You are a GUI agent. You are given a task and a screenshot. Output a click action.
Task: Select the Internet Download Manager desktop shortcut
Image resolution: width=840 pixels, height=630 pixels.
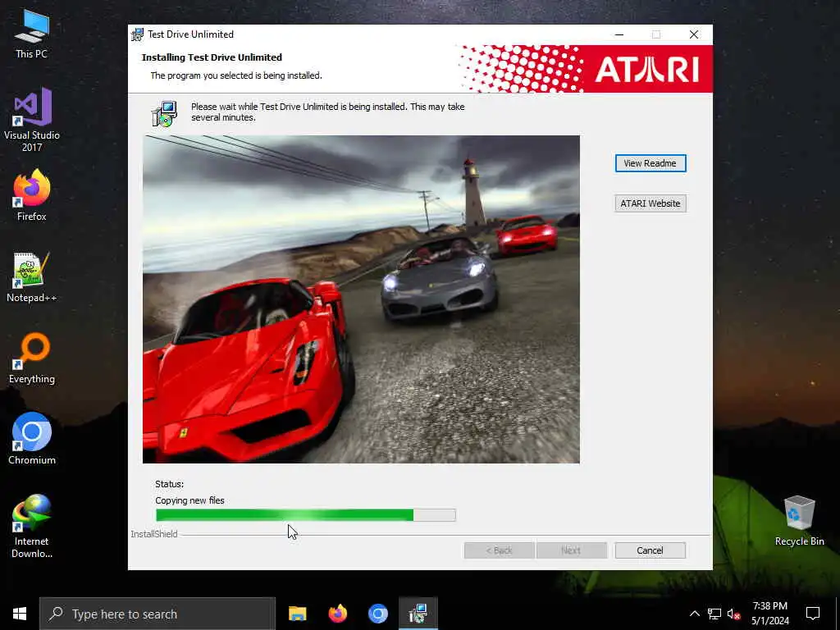(32, 526)
